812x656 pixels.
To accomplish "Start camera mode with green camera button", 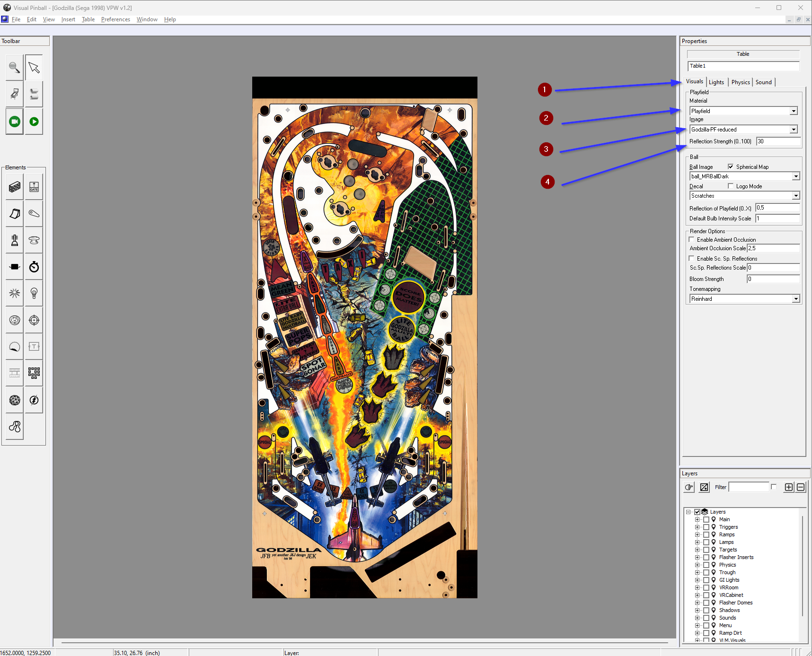I will [15, 122].
